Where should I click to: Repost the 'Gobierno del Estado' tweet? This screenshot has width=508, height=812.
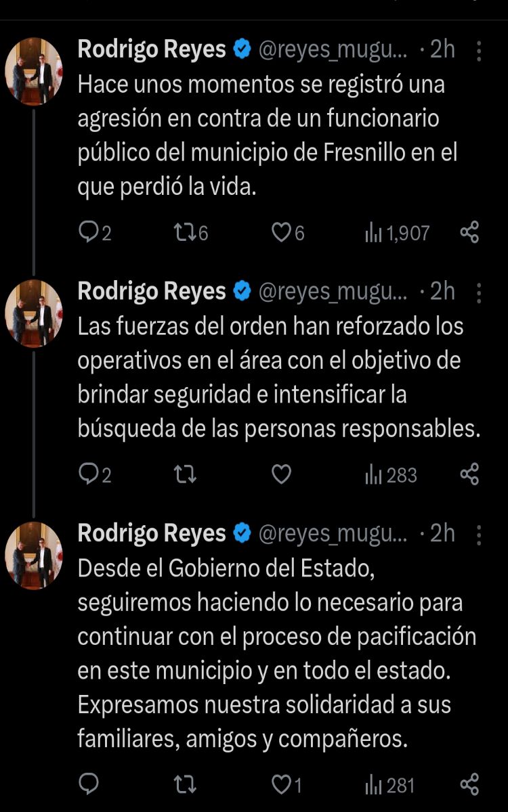tap(185, 785)
